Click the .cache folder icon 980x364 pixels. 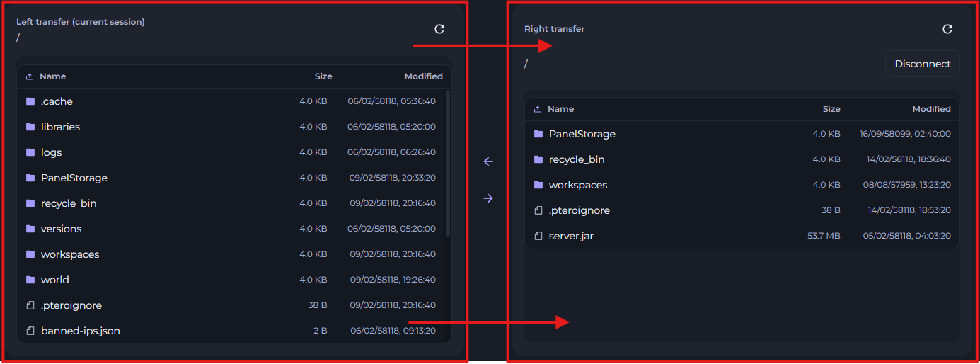(x=30, y=101)
